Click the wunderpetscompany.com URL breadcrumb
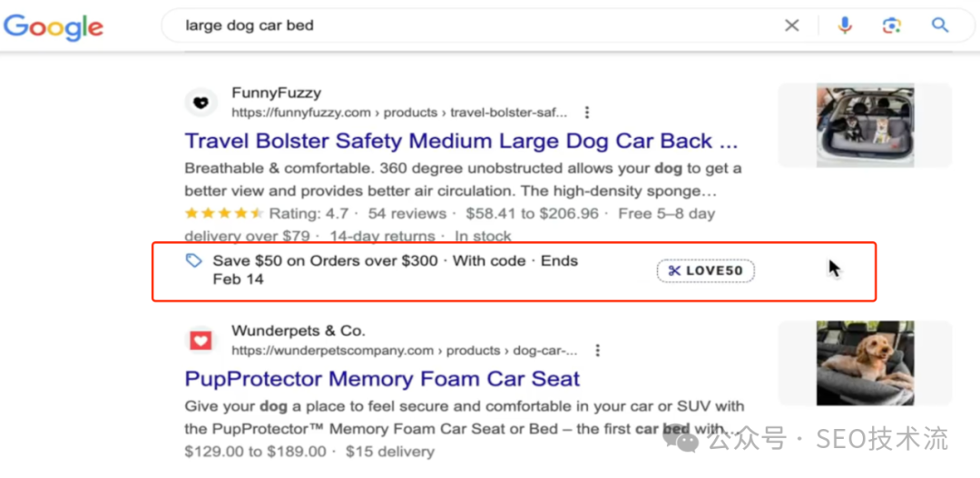This screenshot has width=980, height=478. 404,350
